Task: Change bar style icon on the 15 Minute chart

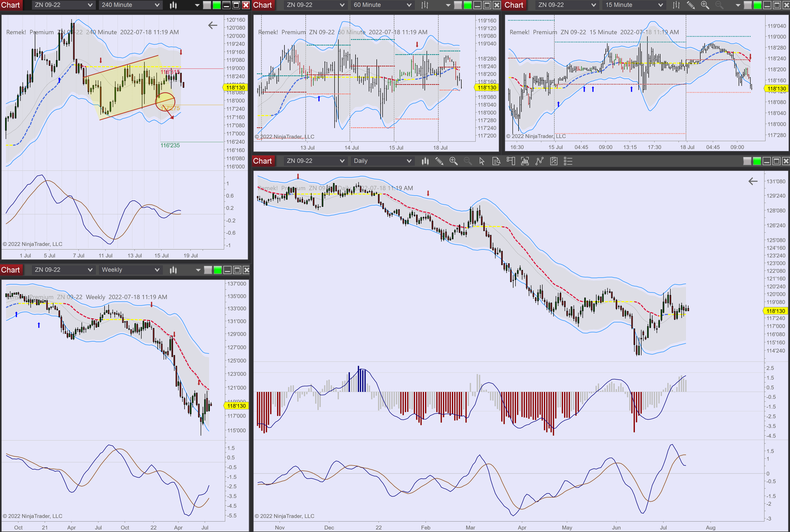Action: (x=676, y=5)
